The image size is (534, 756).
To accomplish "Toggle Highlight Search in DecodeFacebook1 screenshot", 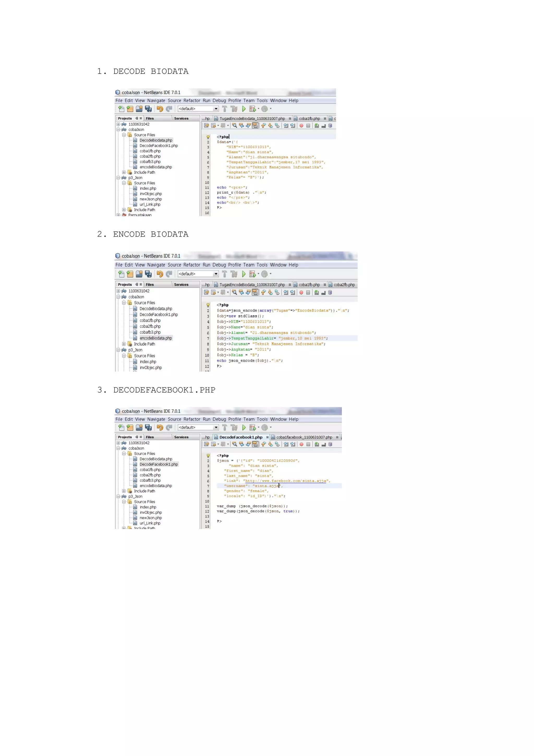I will (255, 444).
